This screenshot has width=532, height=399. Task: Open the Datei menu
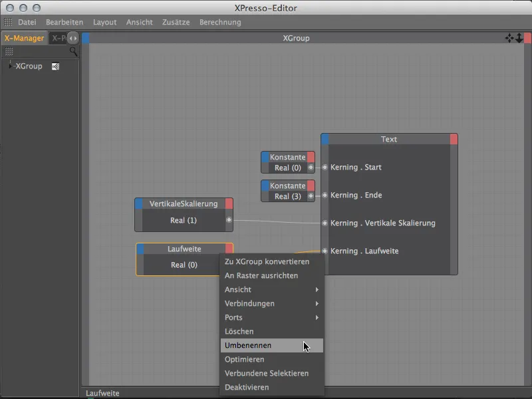pos(27,22)
